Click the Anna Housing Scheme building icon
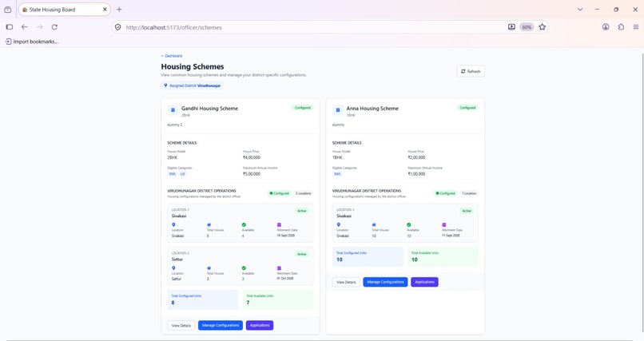The image size is (644, 341). pos(338,110)
